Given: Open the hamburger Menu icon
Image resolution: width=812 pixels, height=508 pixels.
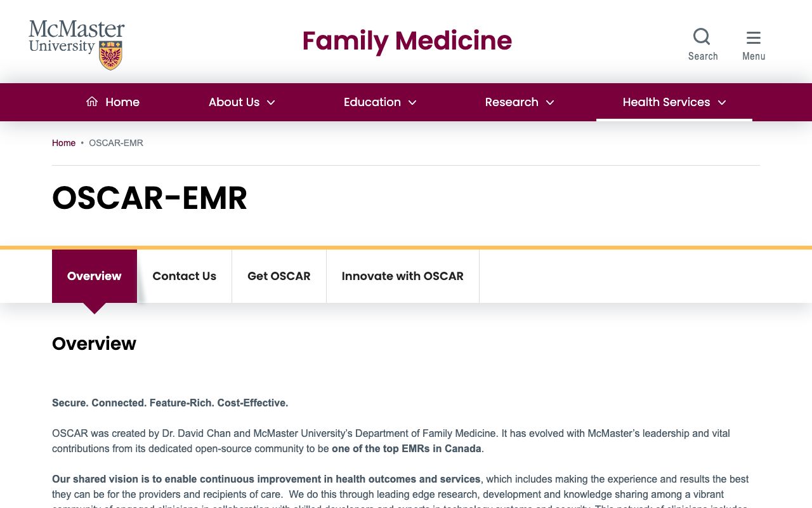Looking at the screenshot, I should point(754,37).
